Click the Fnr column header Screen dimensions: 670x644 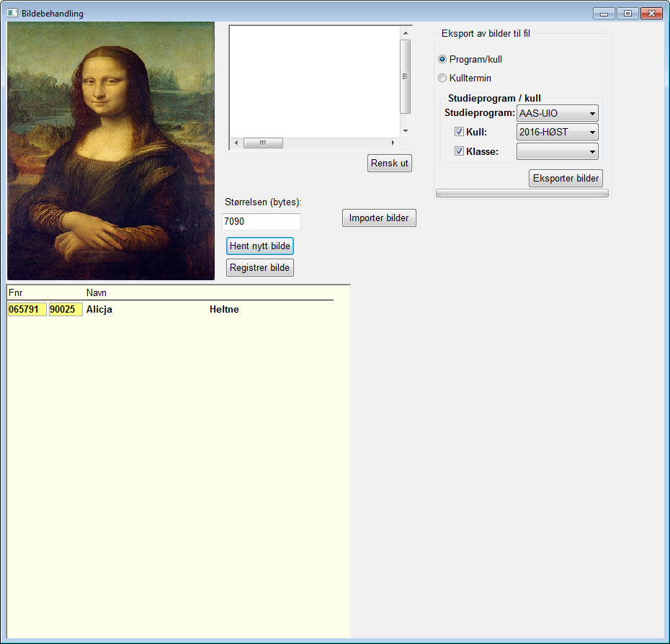15,292
